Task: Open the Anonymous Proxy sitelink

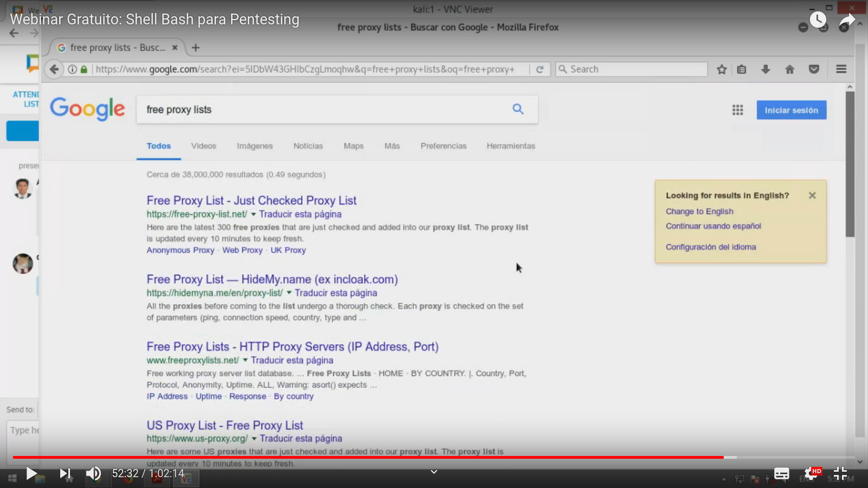Action: coord(180,250)
